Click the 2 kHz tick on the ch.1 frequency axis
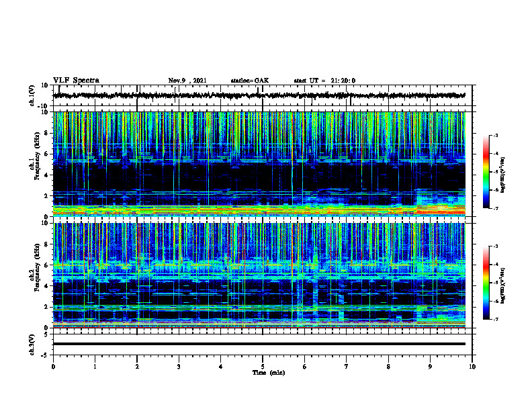 (46, 196)
